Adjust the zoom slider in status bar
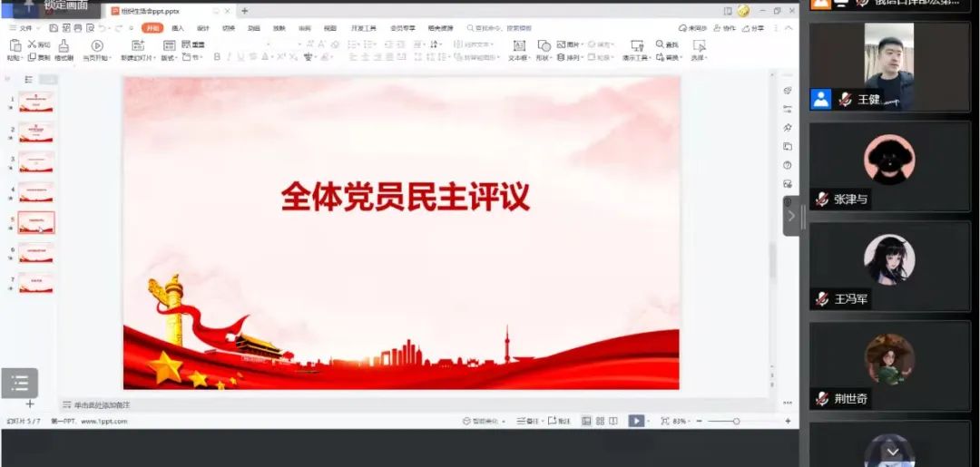Viewport: 980px width, 467px height. [736, 421]
